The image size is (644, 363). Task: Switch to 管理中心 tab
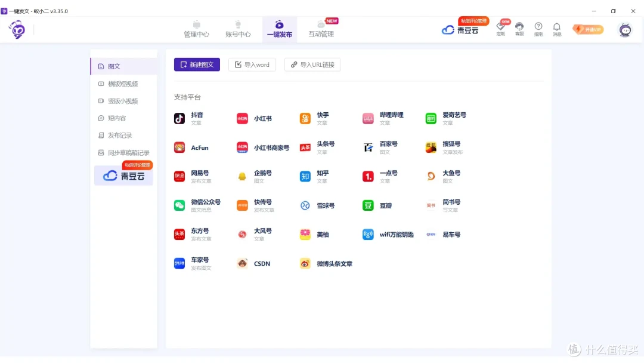tap(196, 29)
